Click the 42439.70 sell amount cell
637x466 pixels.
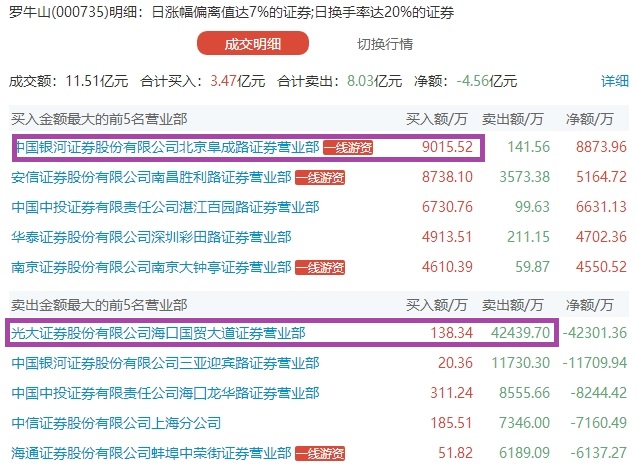tap(516, 334)
